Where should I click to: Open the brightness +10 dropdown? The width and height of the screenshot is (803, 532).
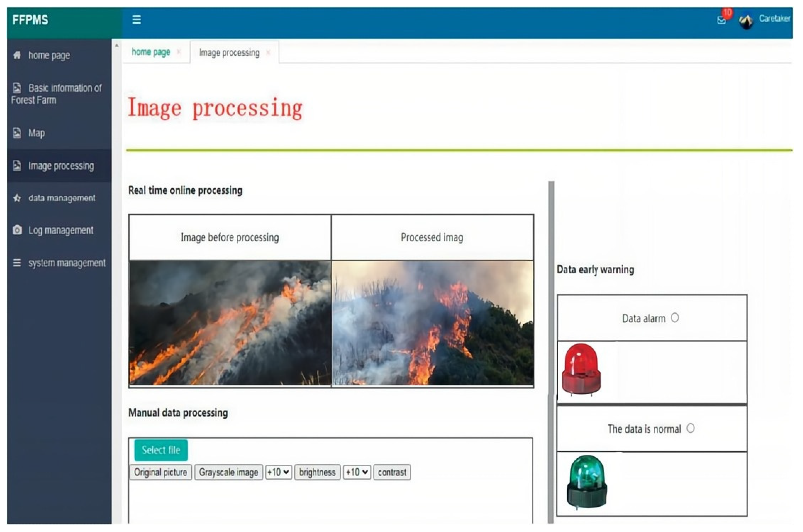point(278,472)
